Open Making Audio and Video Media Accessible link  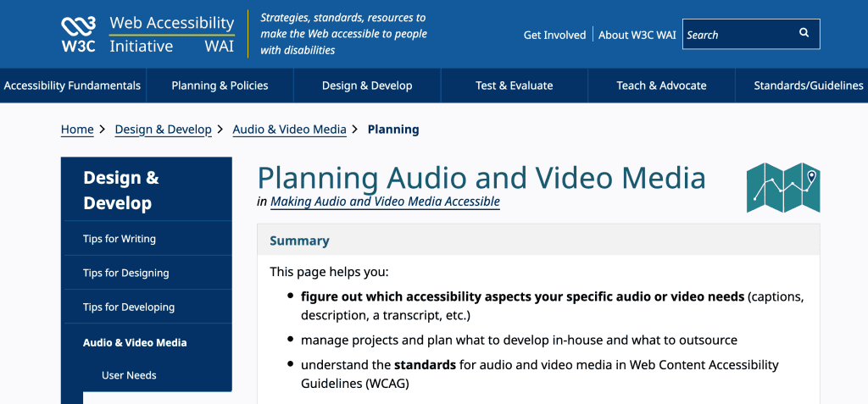pos(386,202)
